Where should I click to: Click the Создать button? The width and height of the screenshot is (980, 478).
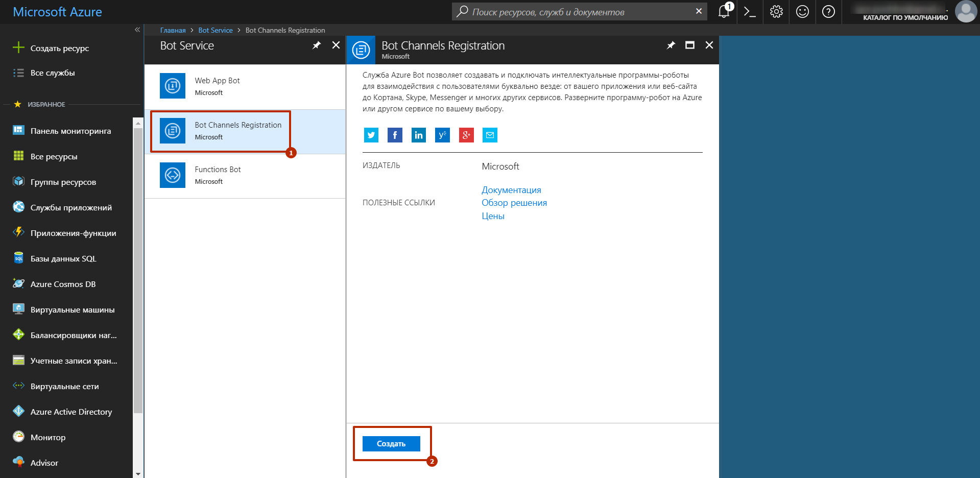391,443
